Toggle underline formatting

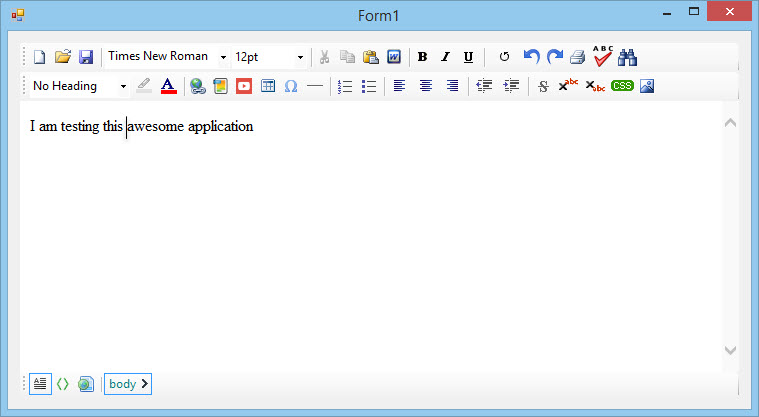468,57
